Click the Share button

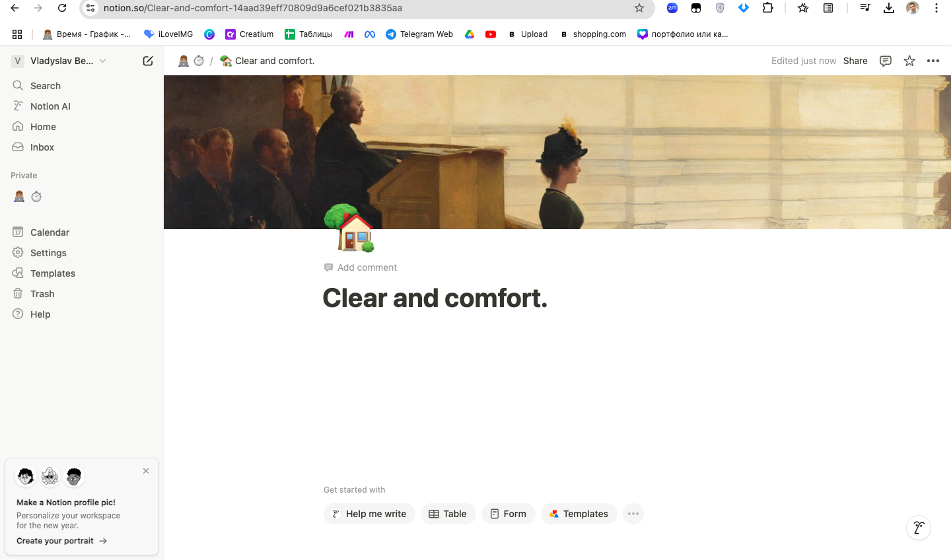[x=855, y=61]
